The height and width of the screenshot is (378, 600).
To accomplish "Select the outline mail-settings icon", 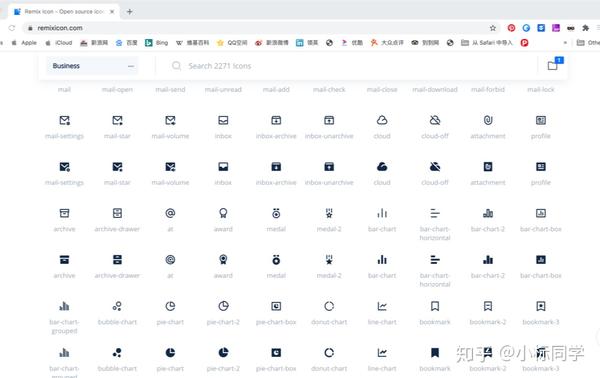I will (64, 121).
